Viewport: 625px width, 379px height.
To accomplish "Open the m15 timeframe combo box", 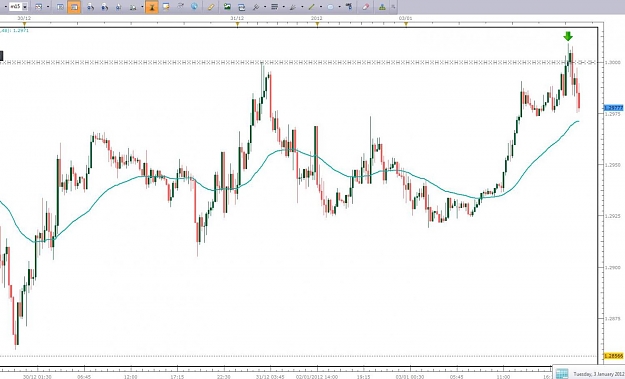I will point(18,6).
